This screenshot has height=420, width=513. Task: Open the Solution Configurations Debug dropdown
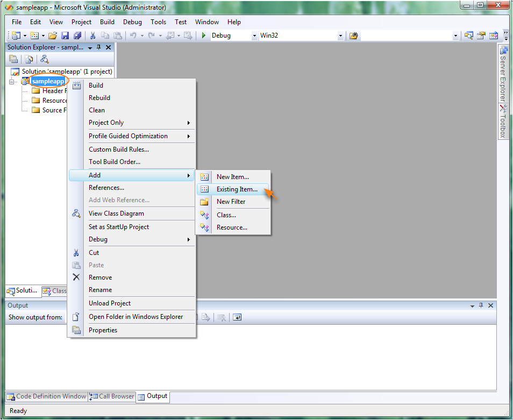coord(254,35)
